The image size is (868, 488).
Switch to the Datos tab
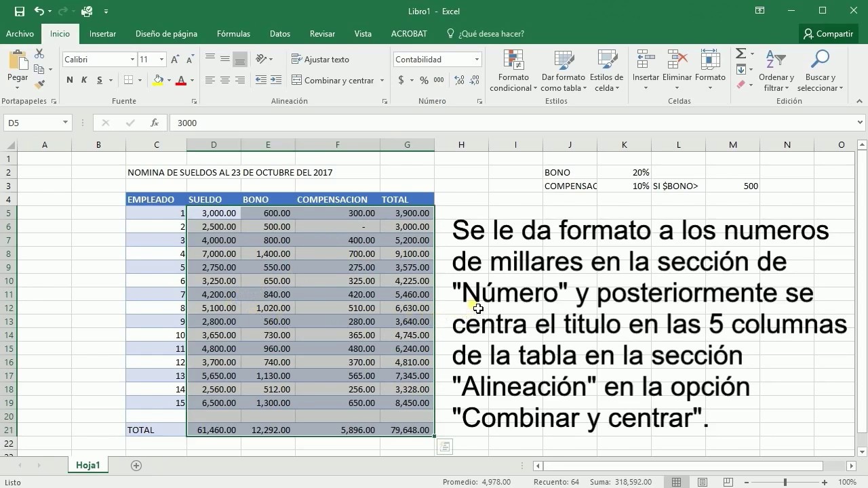279,34
